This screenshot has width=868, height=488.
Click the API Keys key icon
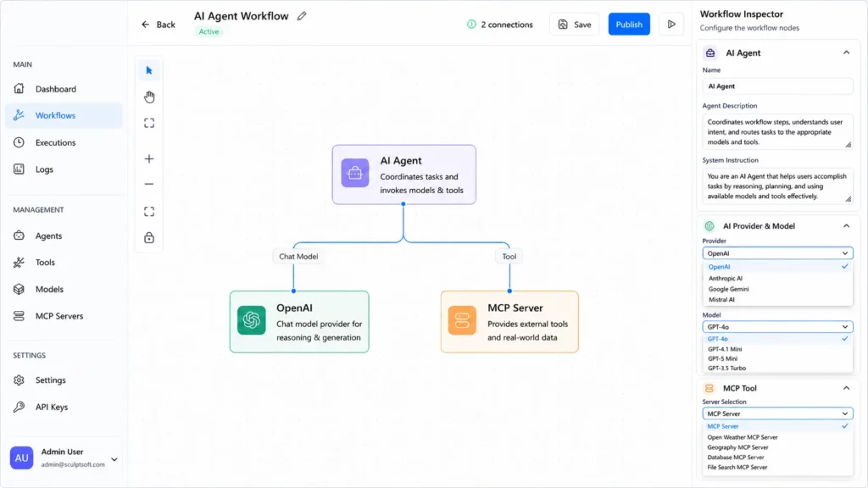coord(19,407)
